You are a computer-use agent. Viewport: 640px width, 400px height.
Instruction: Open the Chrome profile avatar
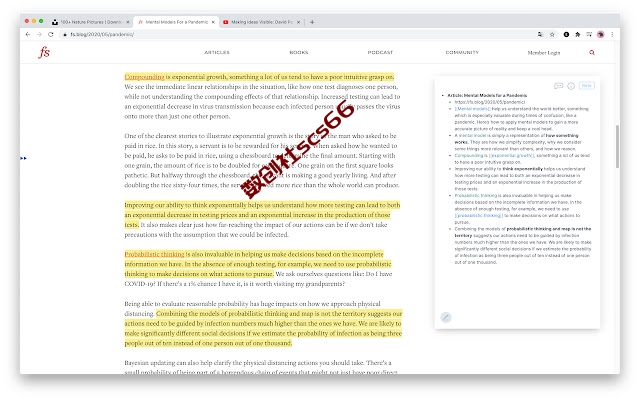pyautogui.click(x=600, y=35)
